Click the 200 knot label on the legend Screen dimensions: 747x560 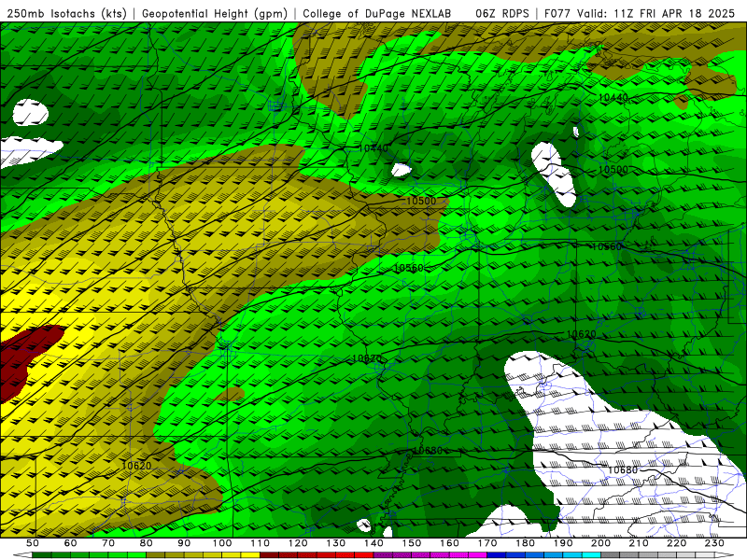(600, 543)
